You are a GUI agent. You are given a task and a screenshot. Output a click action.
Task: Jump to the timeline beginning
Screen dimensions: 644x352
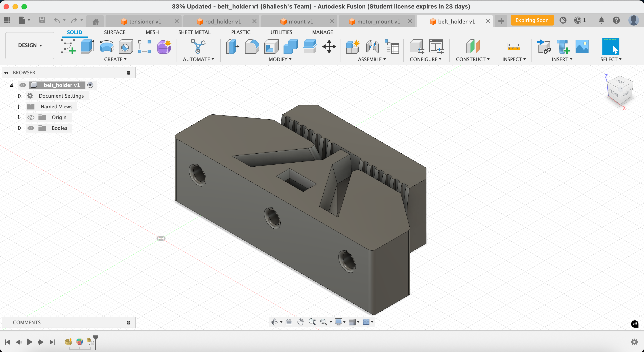7,342
